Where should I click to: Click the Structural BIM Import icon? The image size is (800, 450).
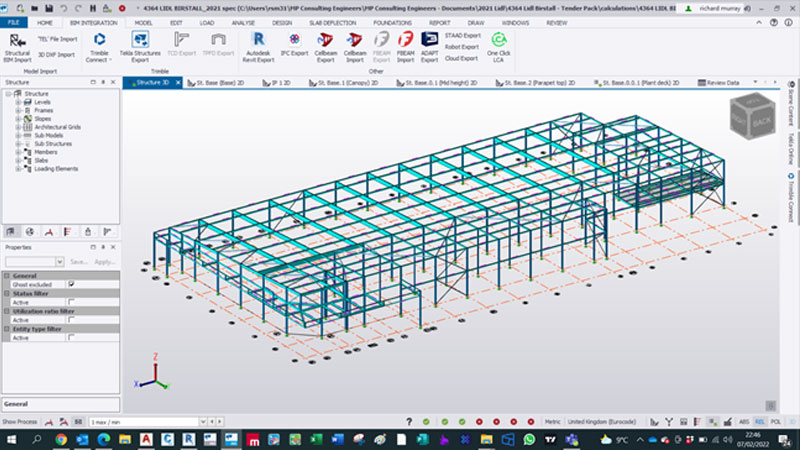coord(17,41)
